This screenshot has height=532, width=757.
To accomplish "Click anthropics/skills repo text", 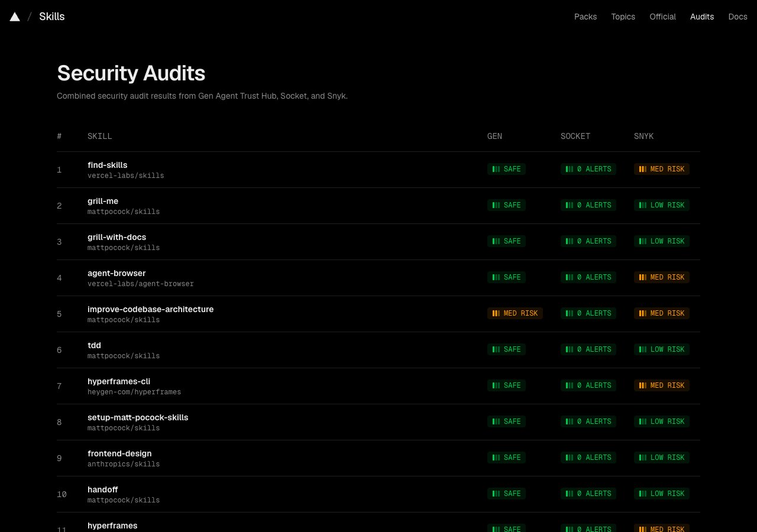I will [124, 464].
